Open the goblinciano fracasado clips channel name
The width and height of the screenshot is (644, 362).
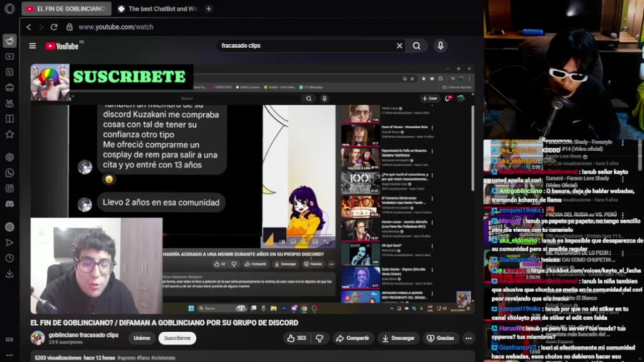point(84,335)
